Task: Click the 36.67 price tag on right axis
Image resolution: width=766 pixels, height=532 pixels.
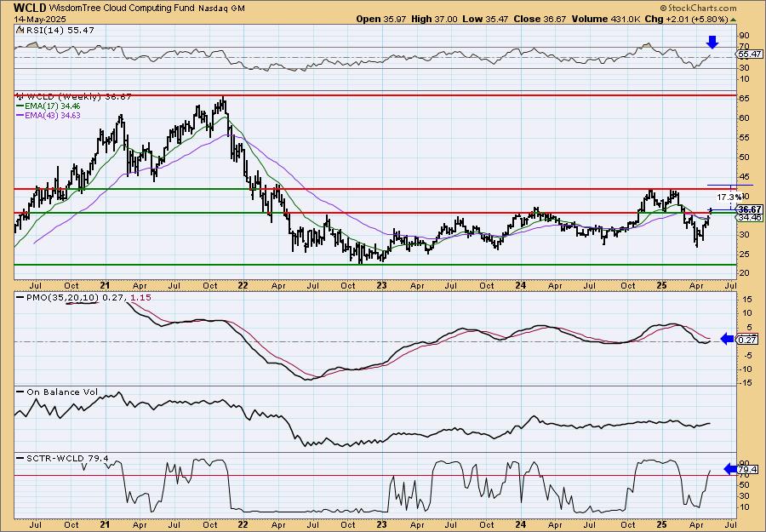Action: [751, 209]
